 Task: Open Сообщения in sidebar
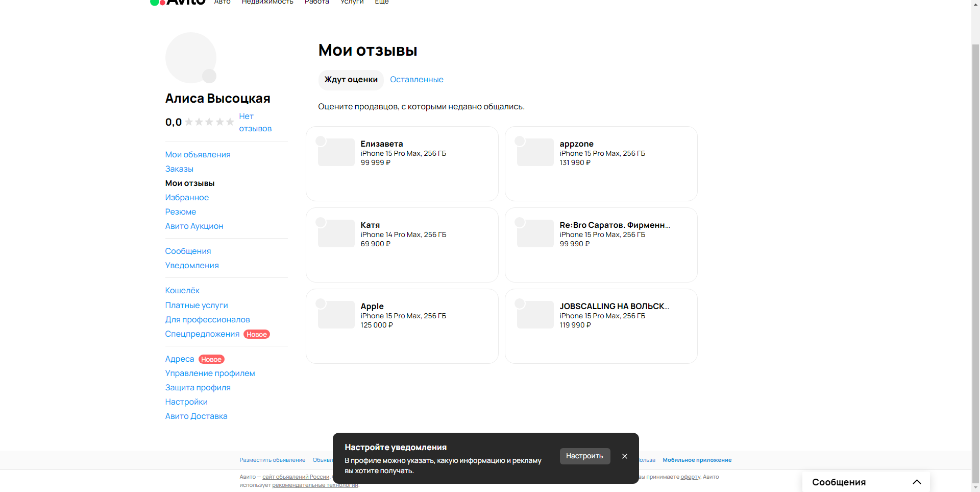point(188,251)
